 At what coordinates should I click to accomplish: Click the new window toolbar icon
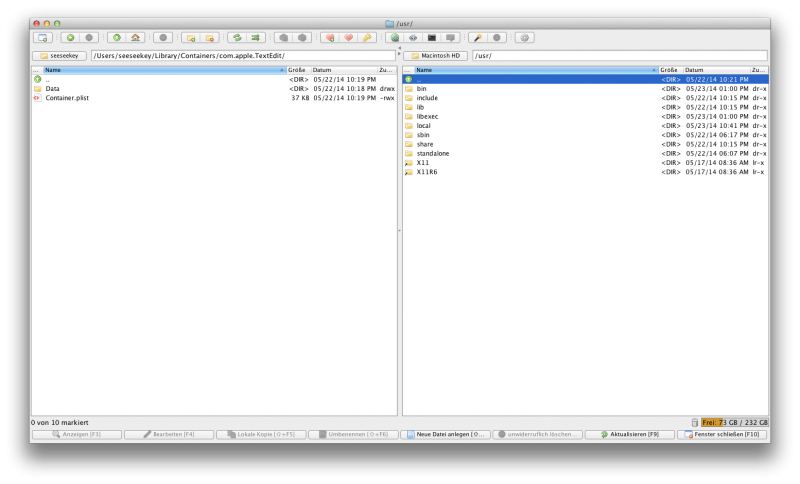42,38
